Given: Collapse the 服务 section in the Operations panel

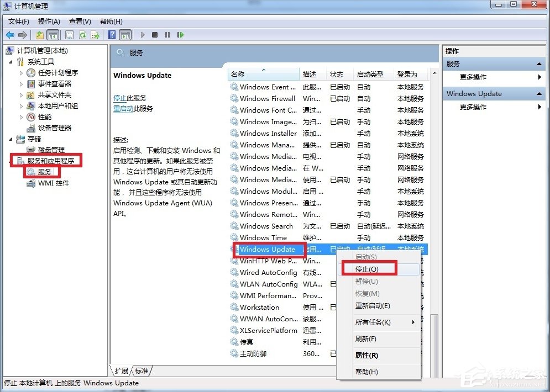Looking at the screenshot, I should [x=539, y=63].
